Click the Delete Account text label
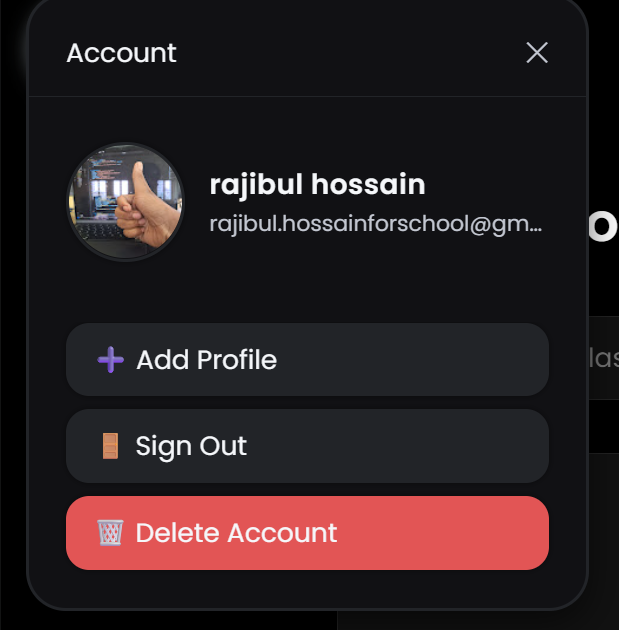Viewport: 619px width, 630px height. click(236, 533)
